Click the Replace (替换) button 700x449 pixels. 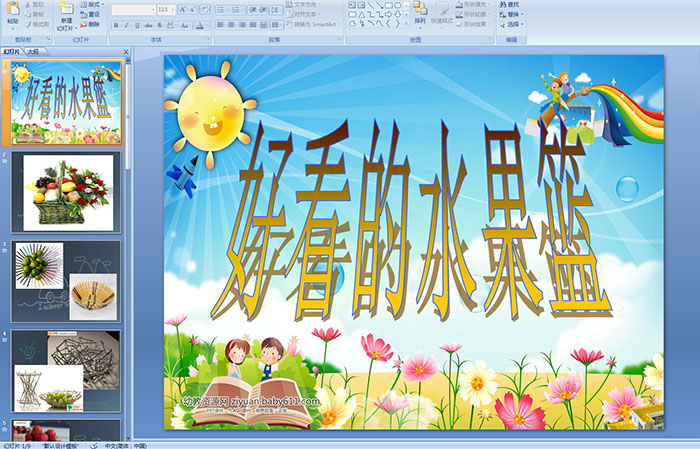point(512,14)
